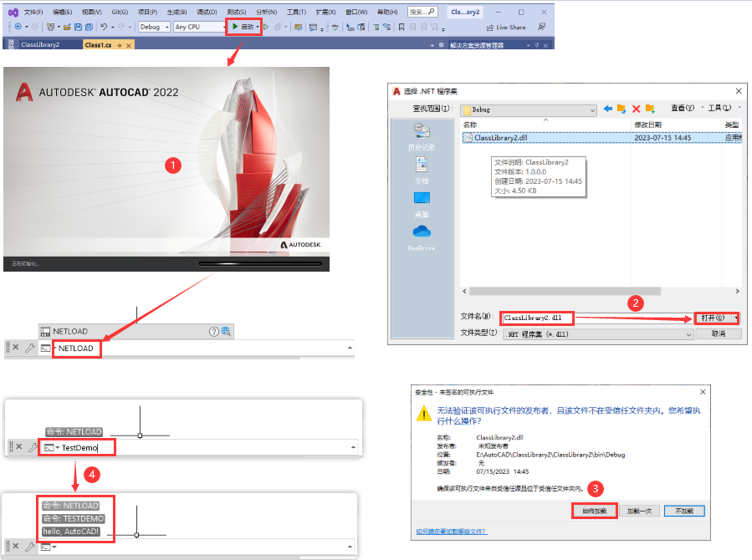Expand the 文件类型 .NET 程序集 dropdown
Screen dimensions: 752x560
(x=597, y=333)
